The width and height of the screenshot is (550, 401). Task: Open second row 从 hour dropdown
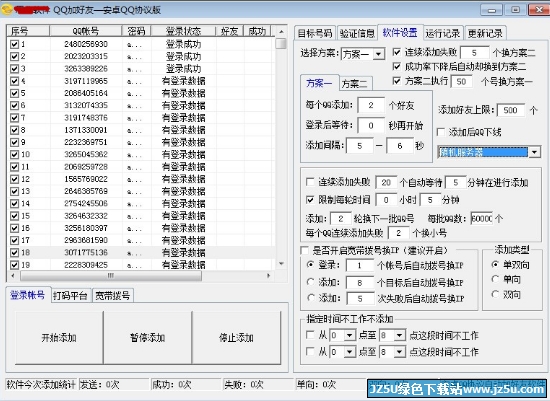tap(349, 352)
